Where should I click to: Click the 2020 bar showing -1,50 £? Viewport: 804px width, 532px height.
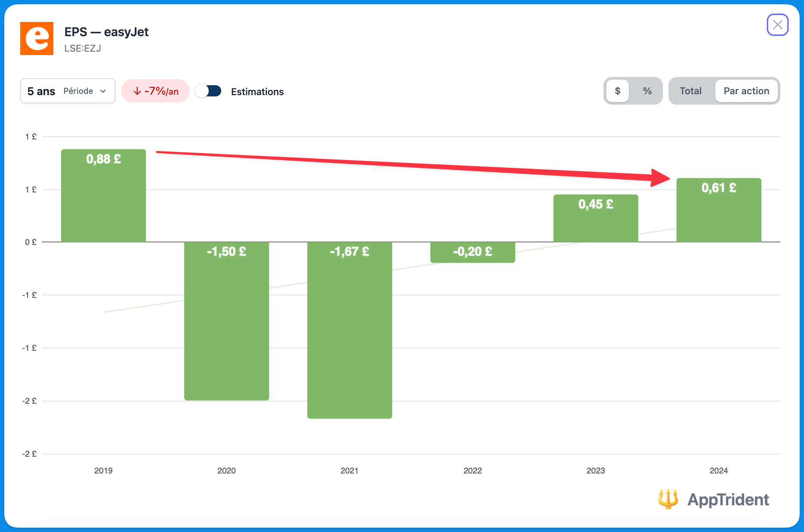(x=226, y=321)
